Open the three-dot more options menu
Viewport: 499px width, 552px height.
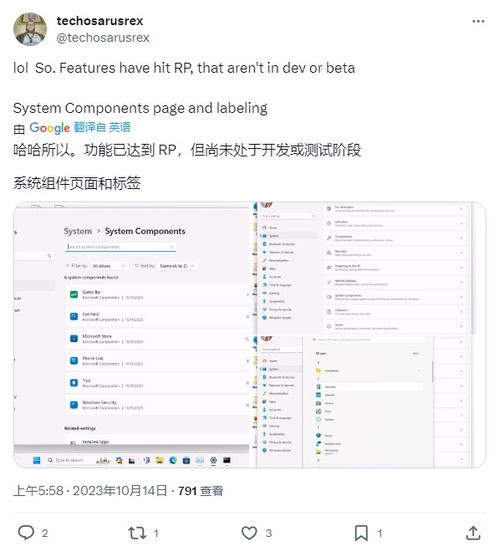(478, 21)
